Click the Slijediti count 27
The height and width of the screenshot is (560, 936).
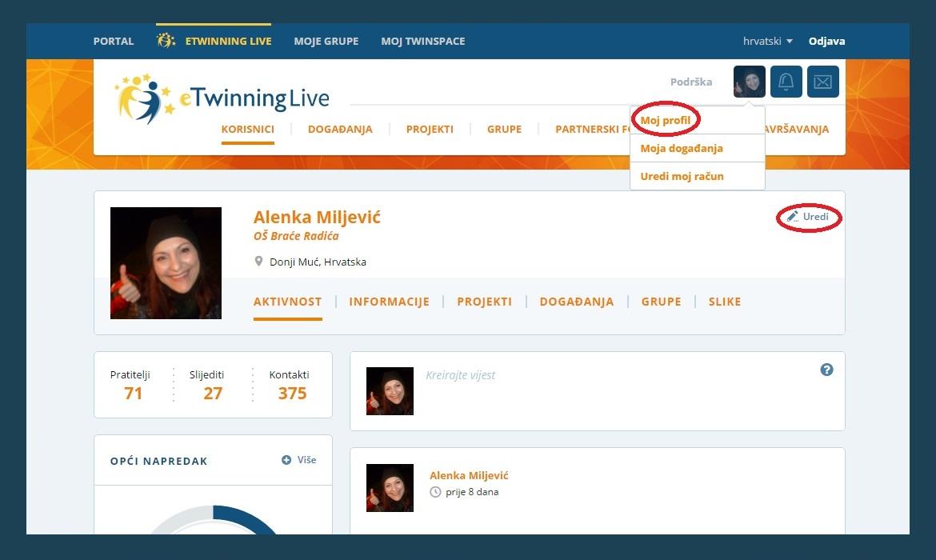pyautogui.click(x=213, y=394)
